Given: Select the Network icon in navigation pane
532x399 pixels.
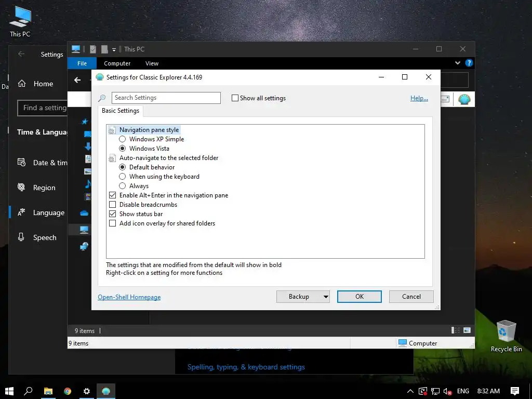Looking at the screenshot, I should (x=84, y=246).
